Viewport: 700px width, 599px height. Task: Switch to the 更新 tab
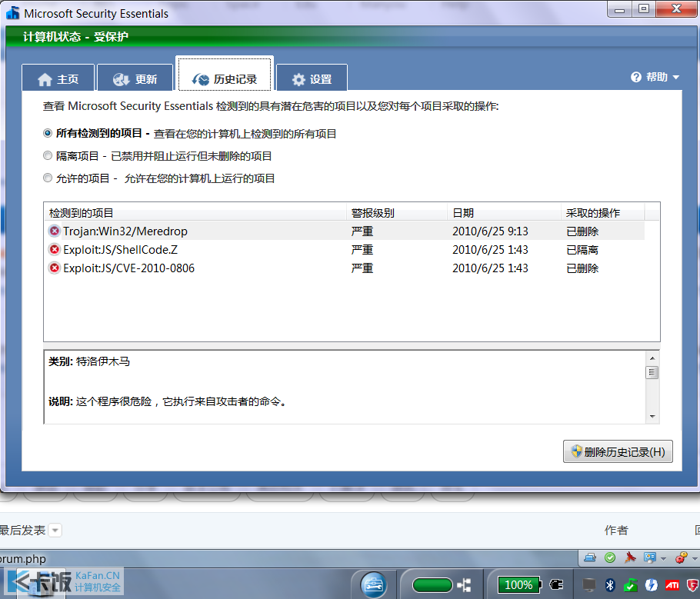[x=135, y=78]
